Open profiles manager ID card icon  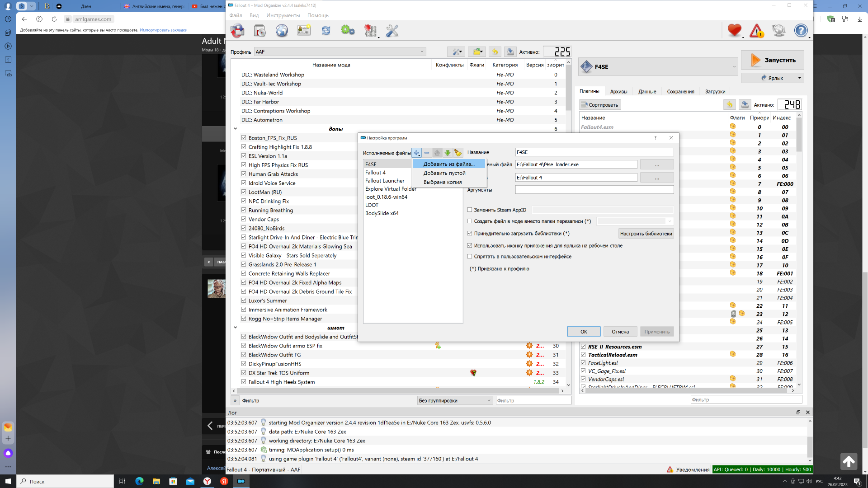tap(304, 31)
